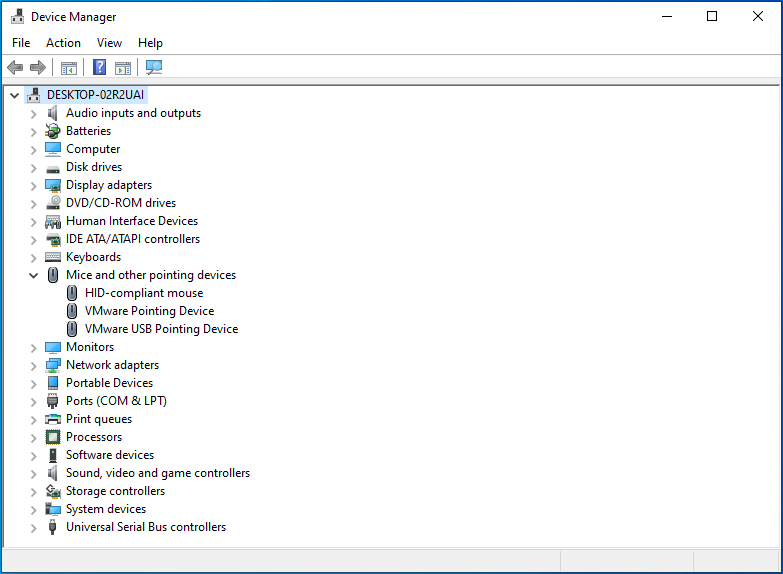Select the Human Interface Devices label
The image size is (783, 574).
click(x=132, y=221)
